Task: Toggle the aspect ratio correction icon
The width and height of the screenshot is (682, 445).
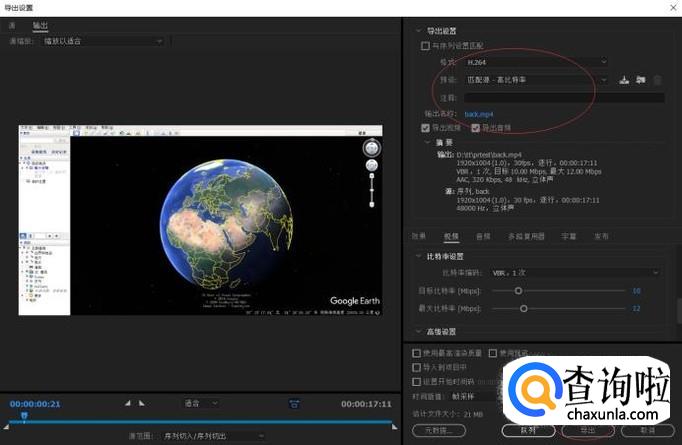Action: (x=294, y=403)
